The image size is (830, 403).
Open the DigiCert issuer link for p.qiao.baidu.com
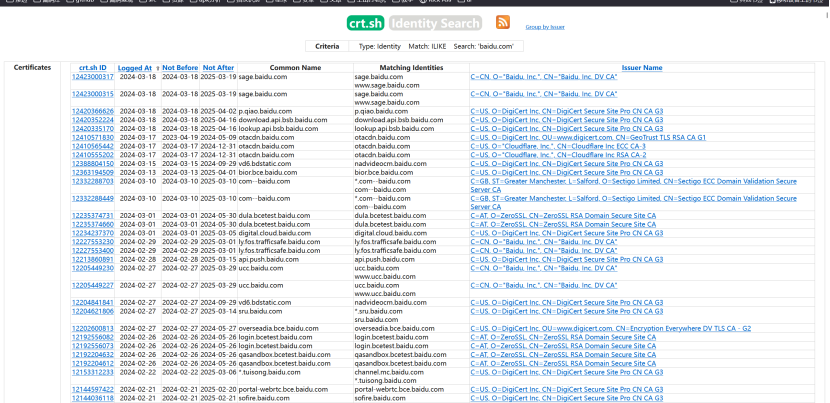click(x=566, y=111)
